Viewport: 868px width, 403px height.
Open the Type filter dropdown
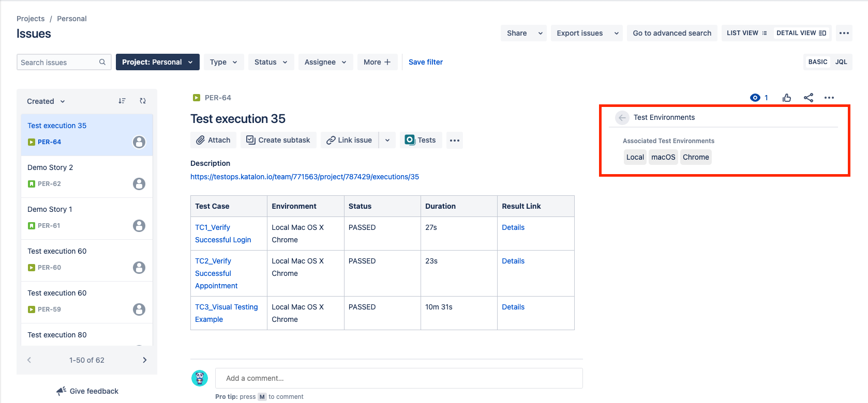pos(223,62)
